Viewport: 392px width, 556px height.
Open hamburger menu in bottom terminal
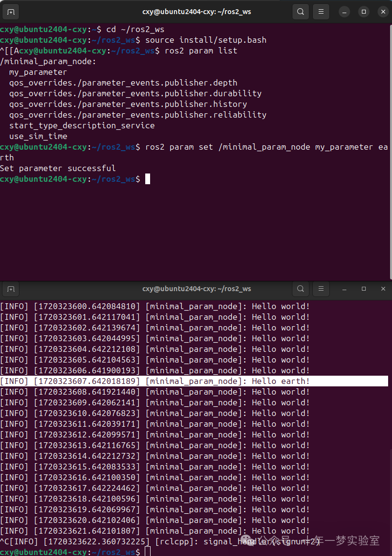point(321,289)
